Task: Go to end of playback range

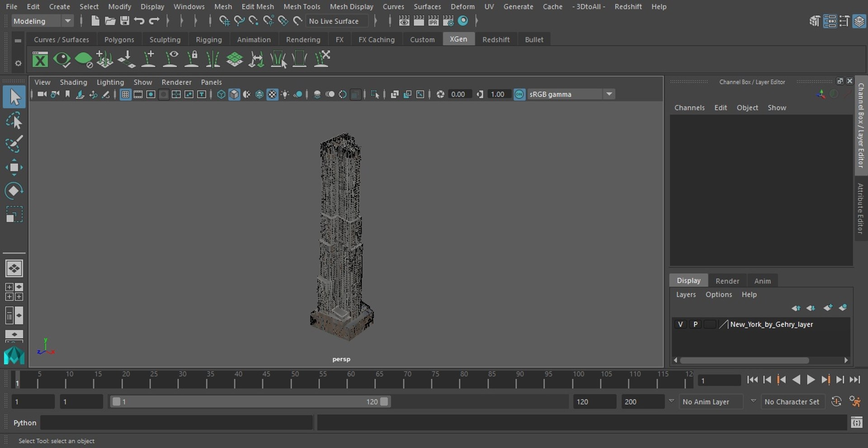Action: point(854,380)
